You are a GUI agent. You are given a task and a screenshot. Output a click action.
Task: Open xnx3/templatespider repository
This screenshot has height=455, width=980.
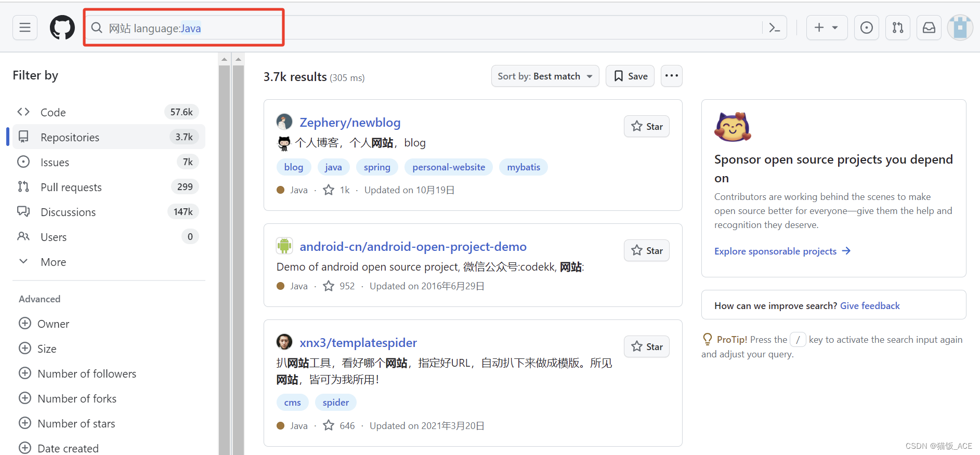358,343
